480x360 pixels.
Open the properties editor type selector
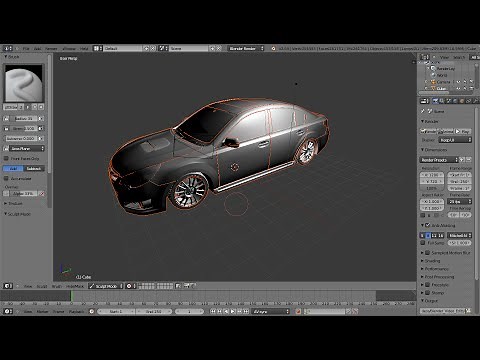pyautogui.click(x=424, y=101)
